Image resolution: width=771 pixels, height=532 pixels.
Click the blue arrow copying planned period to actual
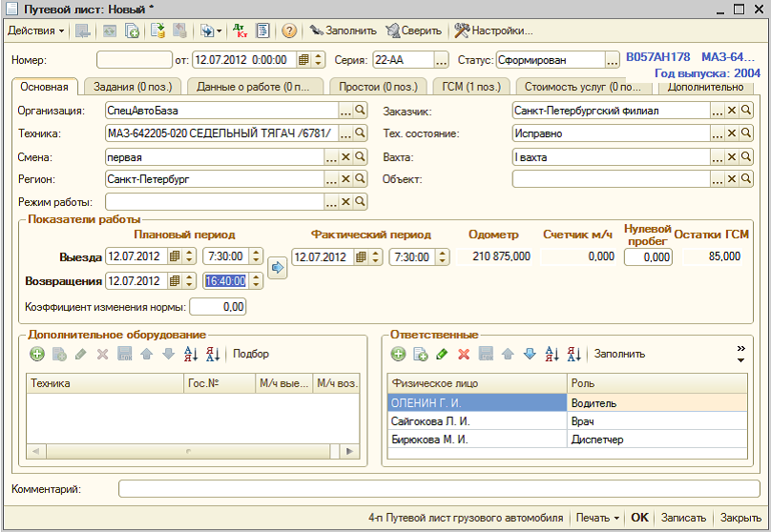[278, 268]
